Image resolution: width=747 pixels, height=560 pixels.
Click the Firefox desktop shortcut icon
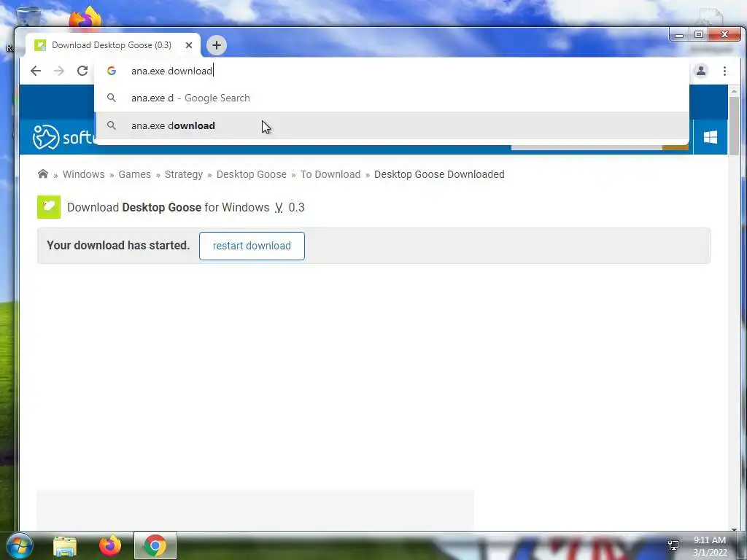tap(85, 18)
